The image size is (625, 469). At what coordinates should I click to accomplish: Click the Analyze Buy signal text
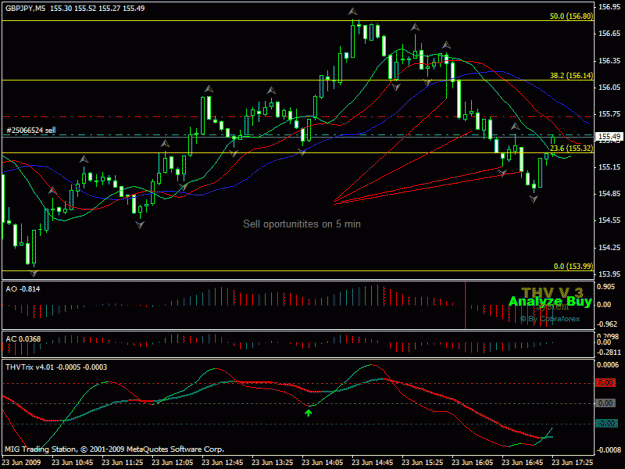pyautogui.click(x=550, y=301)
